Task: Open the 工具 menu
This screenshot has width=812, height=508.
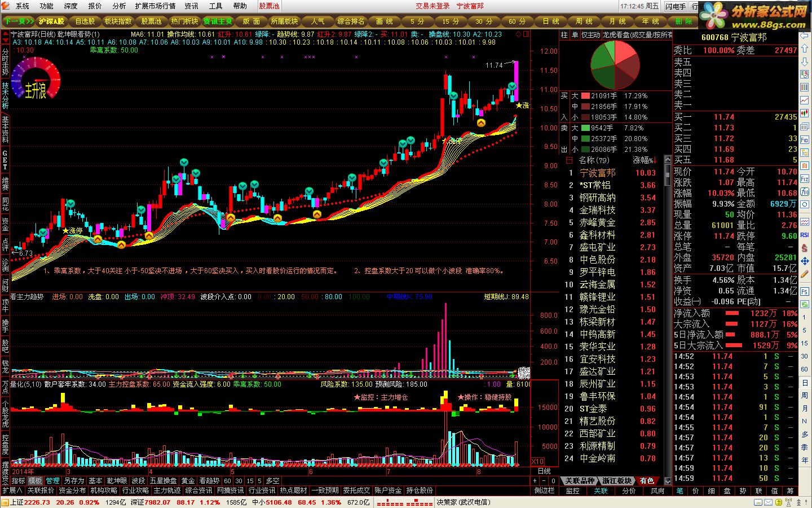Action: point(215,6)
